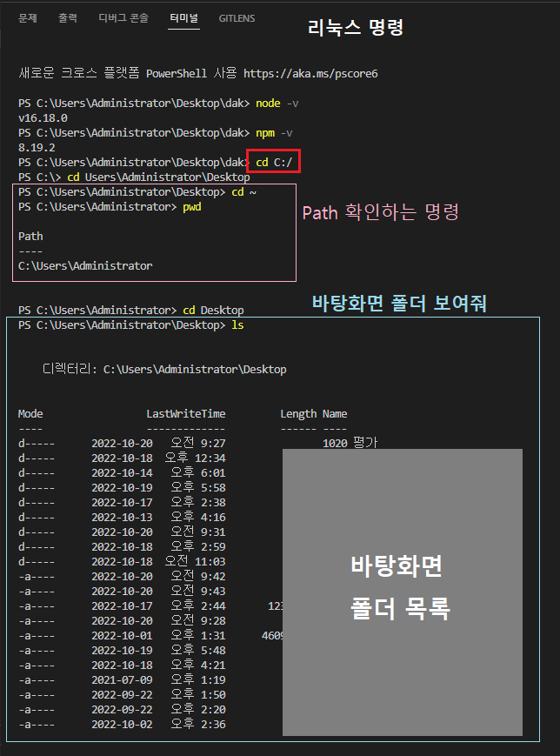Click the Path header in pwd output

[30, 237]
